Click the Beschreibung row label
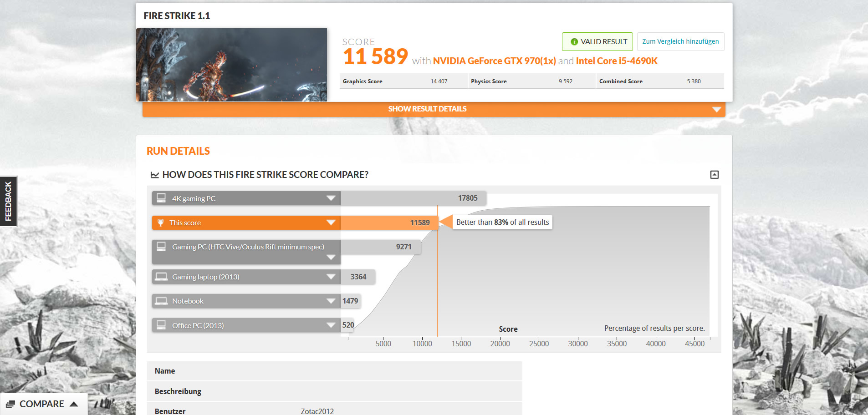 178,391
